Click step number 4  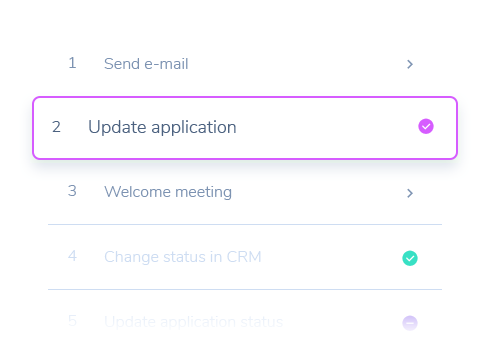(x=72, y=256)
